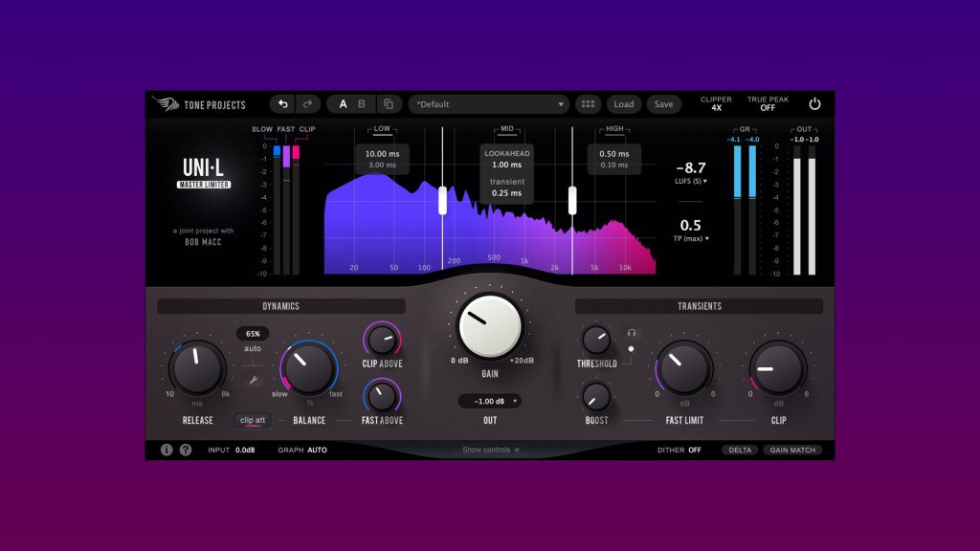
Task: Toggle the auto release label
Action: (x=253, y=348)
